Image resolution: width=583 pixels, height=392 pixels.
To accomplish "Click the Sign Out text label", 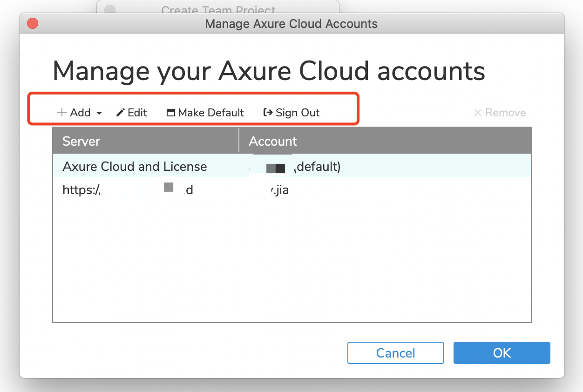I will point(298,113).
